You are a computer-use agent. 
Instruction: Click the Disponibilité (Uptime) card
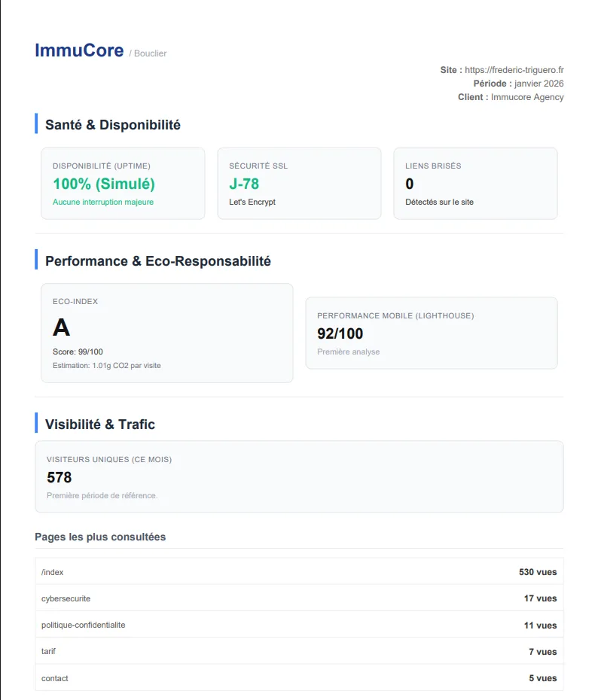[123, 183]
